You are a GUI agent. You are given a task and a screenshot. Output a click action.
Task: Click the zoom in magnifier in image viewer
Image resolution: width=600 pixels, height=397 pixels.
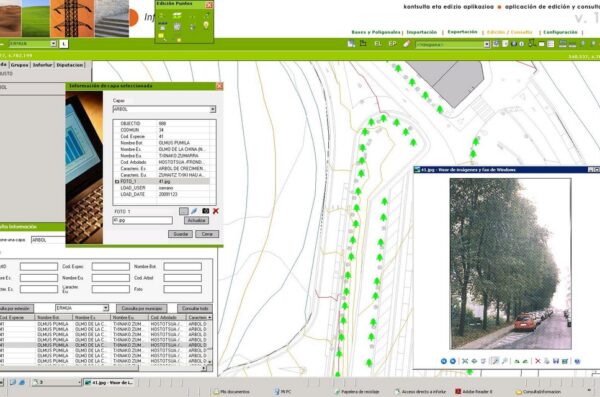click(x=496, y=361)
